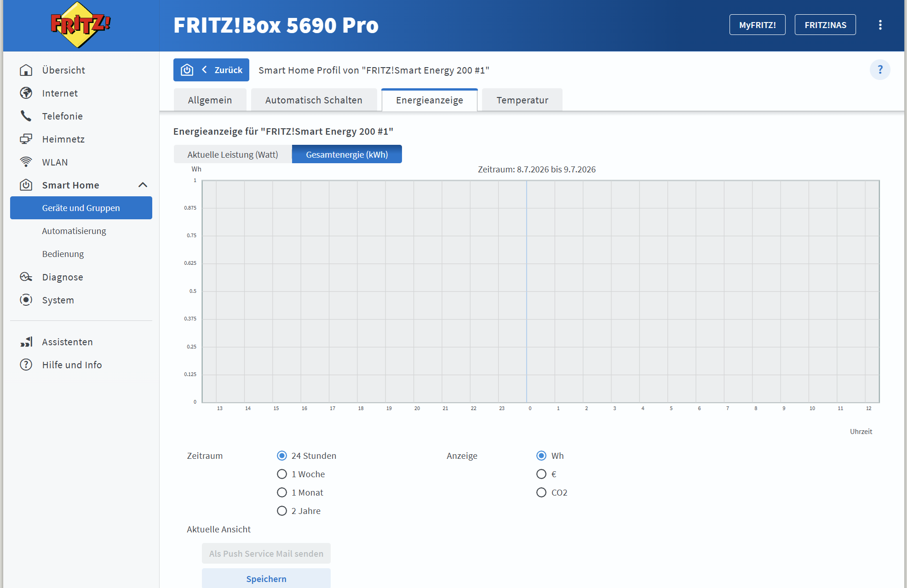Open Telefonie menu item
This screenshot has width=907, height=588.
click(x=81, y=116)
